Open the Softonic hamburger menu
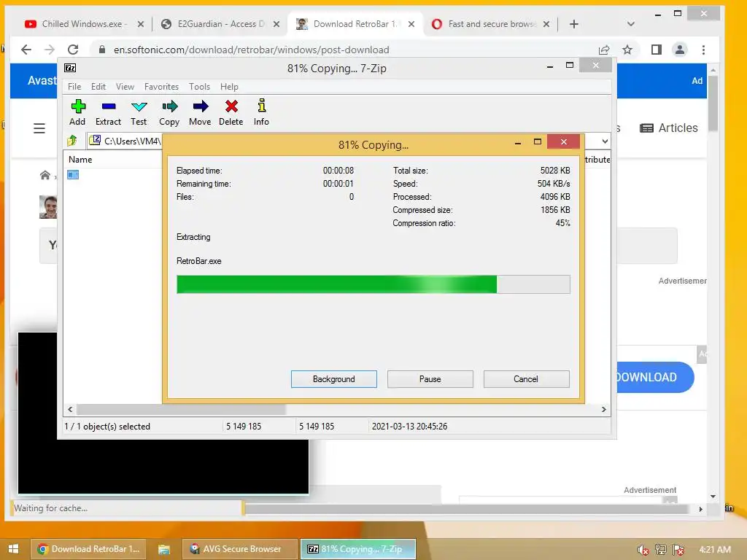This screenshot has width=747, height=560. pos(39,128)
